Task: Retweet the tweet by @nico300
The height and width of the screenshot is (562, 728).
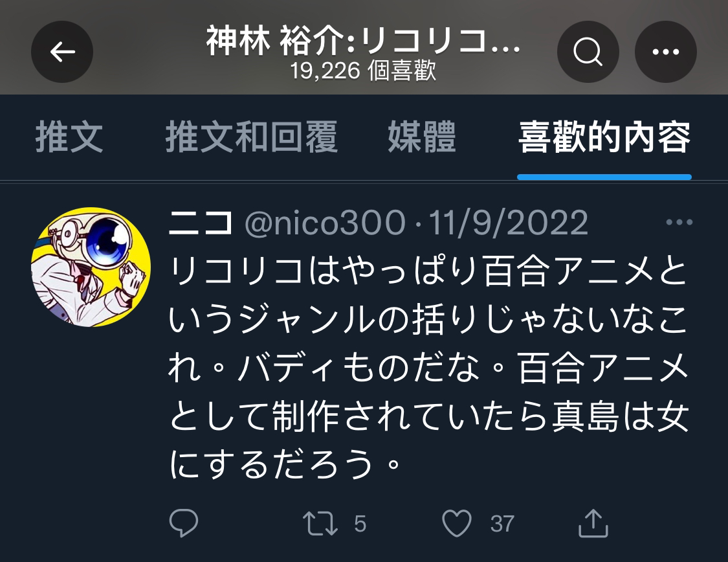Action: [x=320, y=523]
